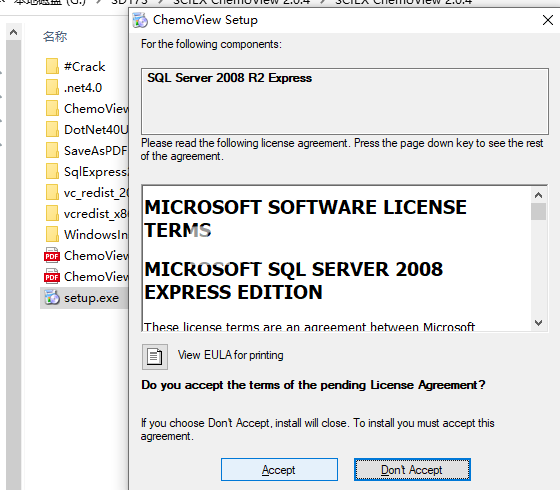Click the license agreement text area
The image size is (560, 490).
pos(336,259)
